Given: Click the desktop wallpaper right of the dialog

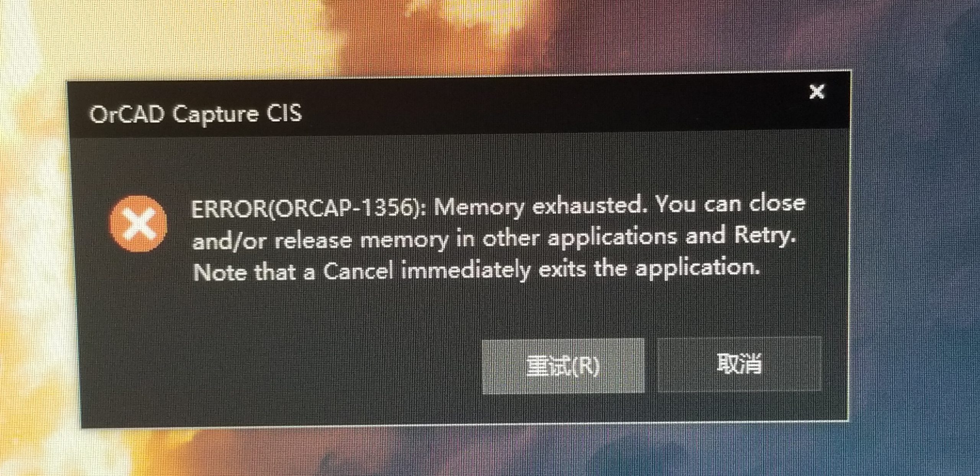Looking at the screenshot, I should pos(915,249).
